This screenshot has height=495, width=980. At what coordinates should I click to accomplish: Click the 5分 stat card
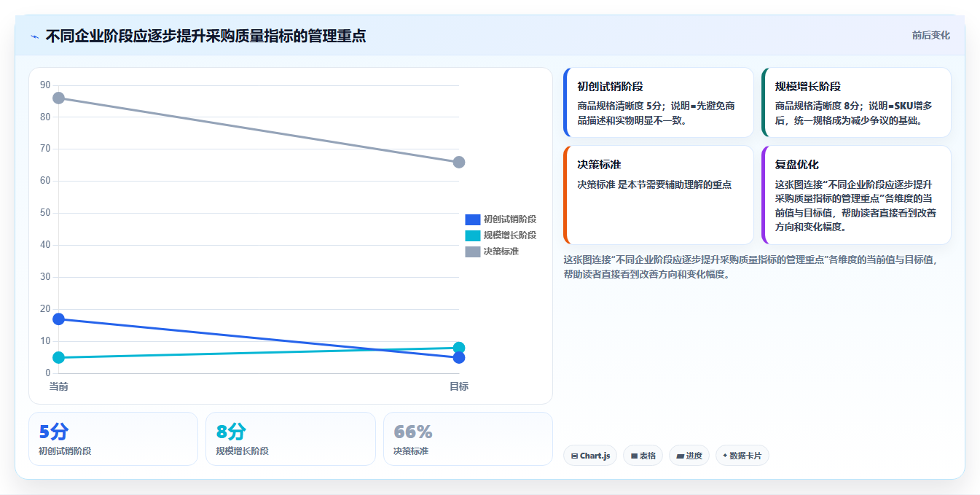[114, 439]
